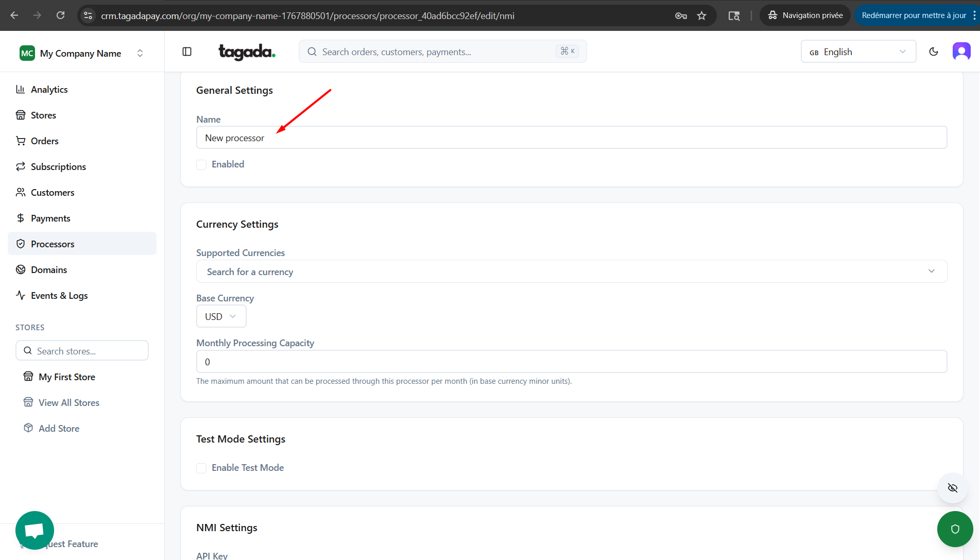The height and width of the screenshot is (560, 980).
Task: Expand the Supported Currencies dropdown
Action: pos(571,271)
